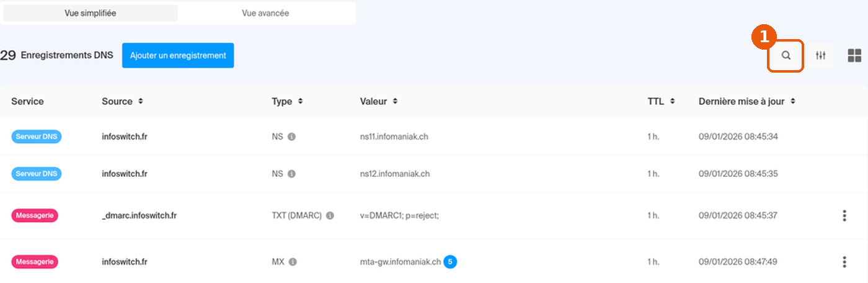Show info for the ns12 NS type
The width and height of the screenshot is (868, 283).
(x=291, y=174)
